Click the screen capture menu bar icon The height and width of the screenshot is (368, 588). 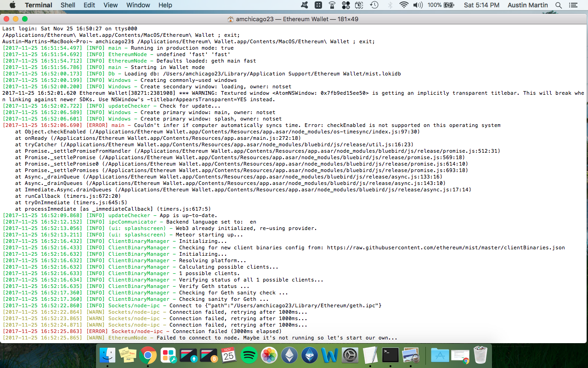pyautogui.click(x=359, y=5)
